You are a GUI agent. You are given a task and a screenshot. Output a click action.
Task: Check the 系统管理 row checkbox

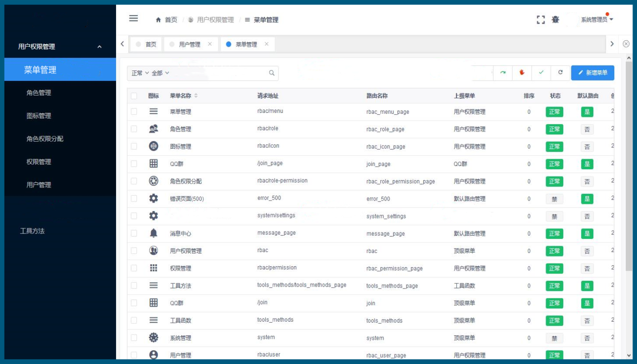pyautogui.click(x=134, y=338)
